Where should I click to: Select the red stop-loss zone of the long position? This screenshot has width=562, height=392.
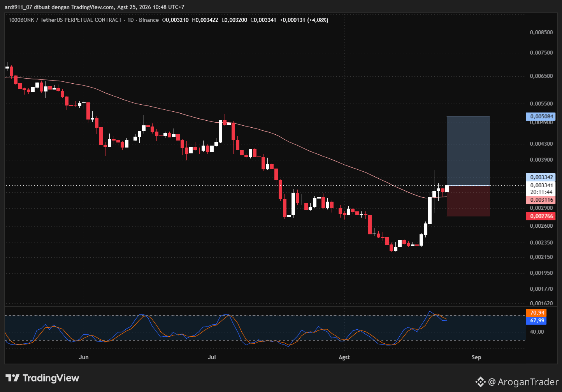tap(468, 201)
